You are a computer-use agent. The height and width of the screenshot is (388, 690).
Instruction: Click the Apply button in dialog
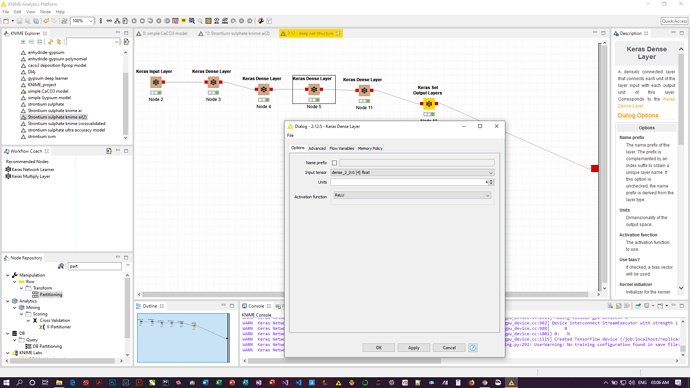click(x=414, y=348)
